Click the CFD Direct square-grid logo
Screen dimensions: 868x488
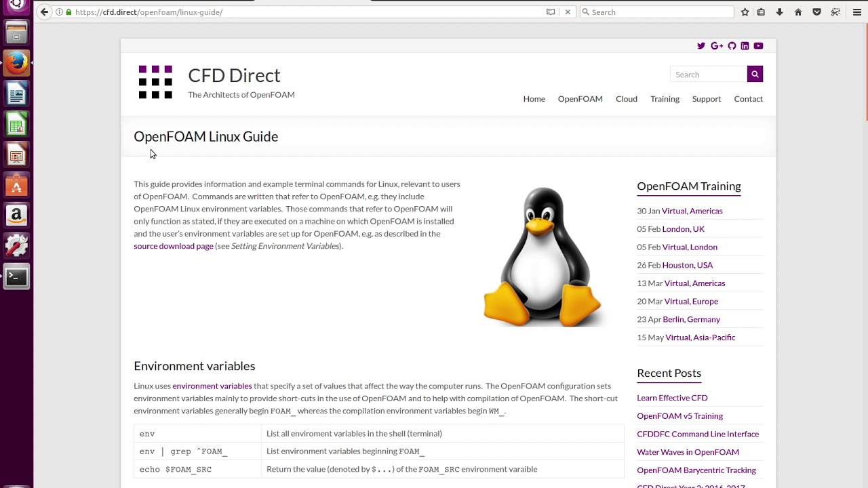point(155,82)
